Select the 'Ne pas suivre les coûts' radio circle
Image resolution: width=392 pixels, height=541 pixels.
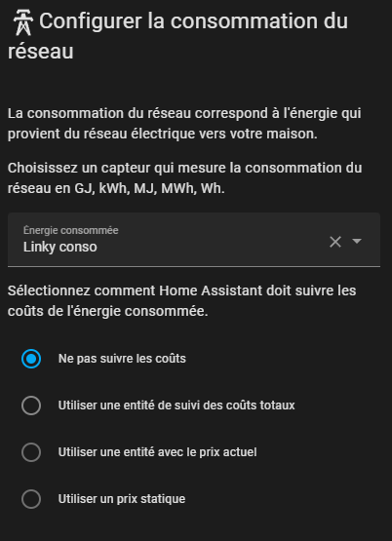(x=31, y=359)
